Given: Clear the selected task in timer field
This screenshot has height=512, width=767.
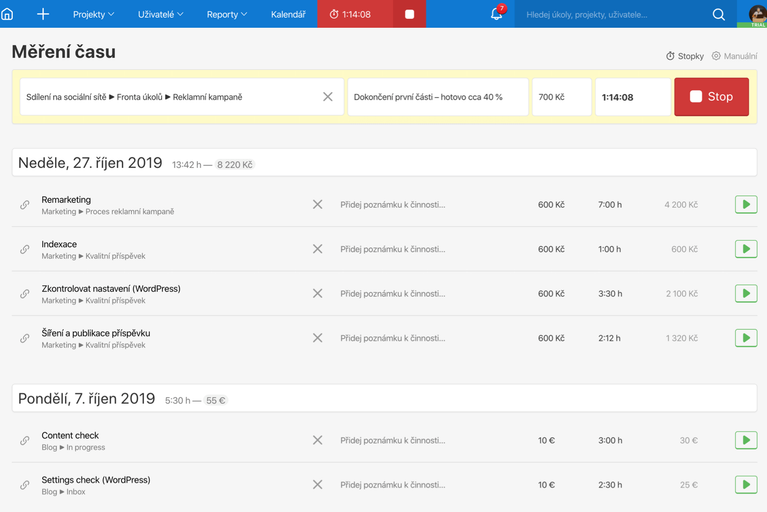Looking at the screenshot, I should coord(327,97).
